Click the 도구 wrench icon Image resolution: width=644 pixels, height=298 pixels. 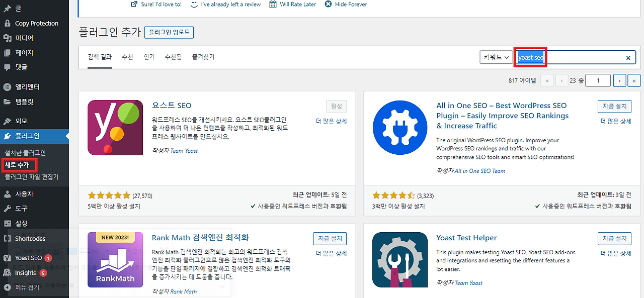pos(7,208)
